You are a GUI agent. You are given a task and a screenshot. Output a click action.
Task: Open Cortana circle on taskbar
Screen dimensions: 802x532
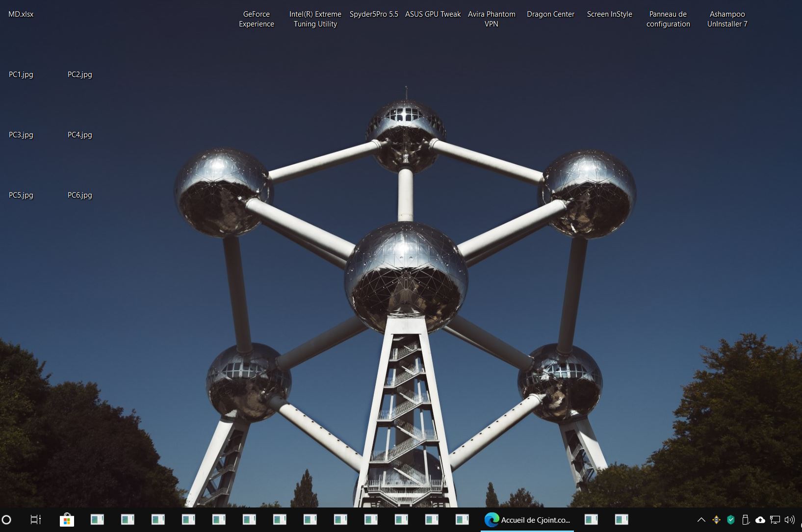click(x=6, y=520)
